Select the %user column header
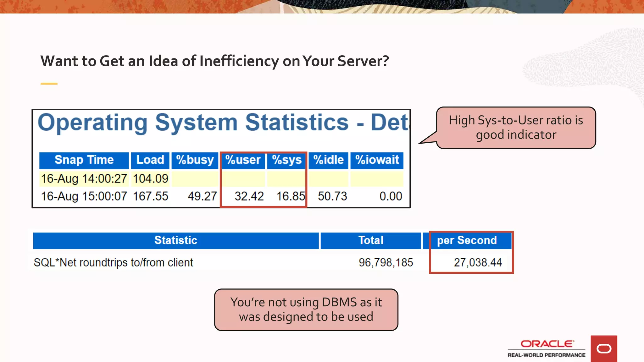Screen dimensions: 644x362 tap(243, 160)
